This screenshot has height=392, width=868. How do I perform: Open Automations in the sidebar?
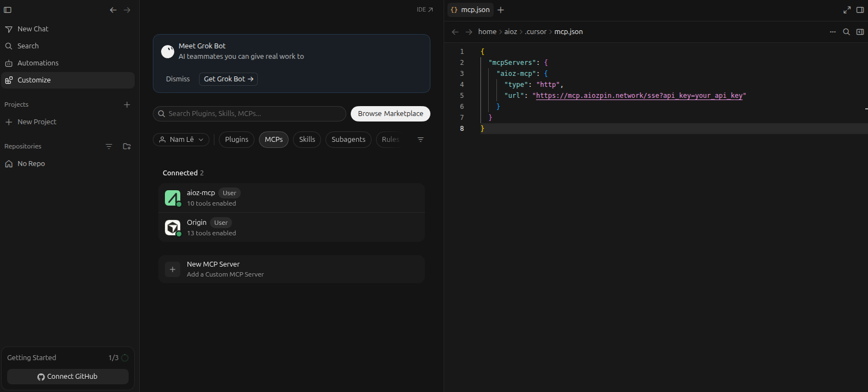coord(68,63)
